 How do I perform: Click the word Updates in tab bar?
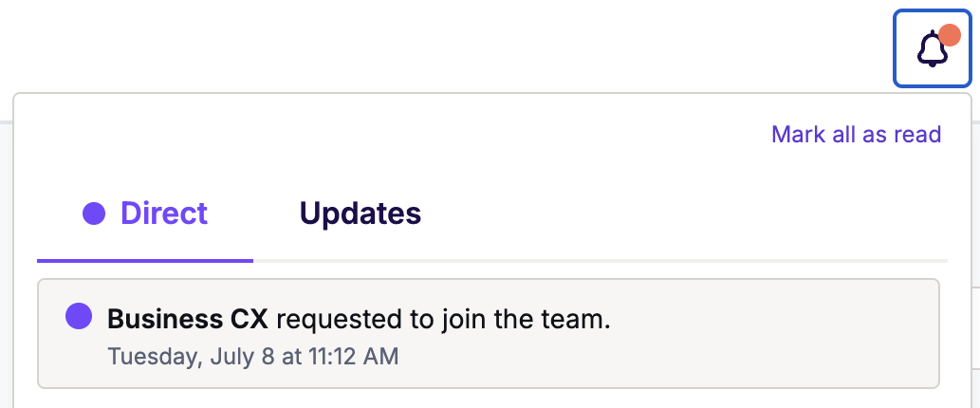[361, 213]
